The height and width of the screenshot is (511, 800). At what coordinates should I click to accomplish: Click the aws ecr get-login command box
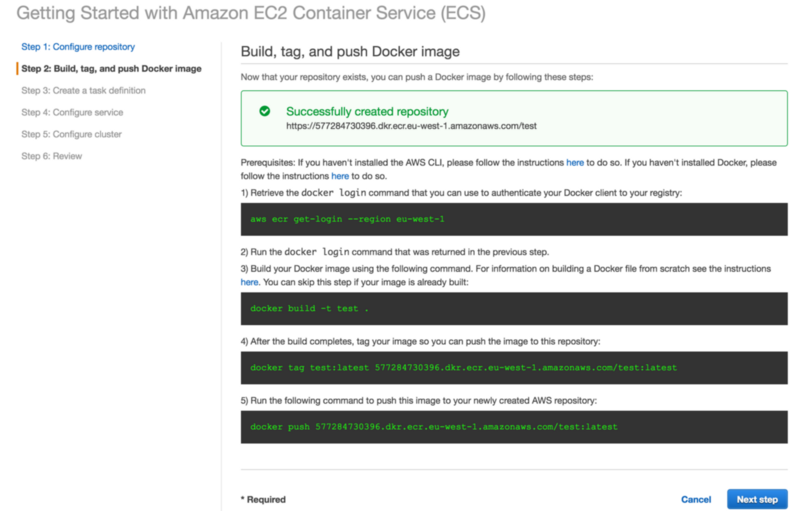coord(514,219)
